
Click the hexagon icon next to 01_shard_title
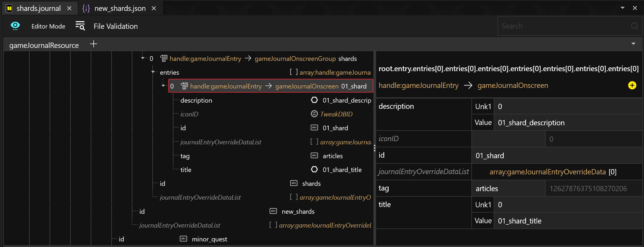click(x=314, y=169)
